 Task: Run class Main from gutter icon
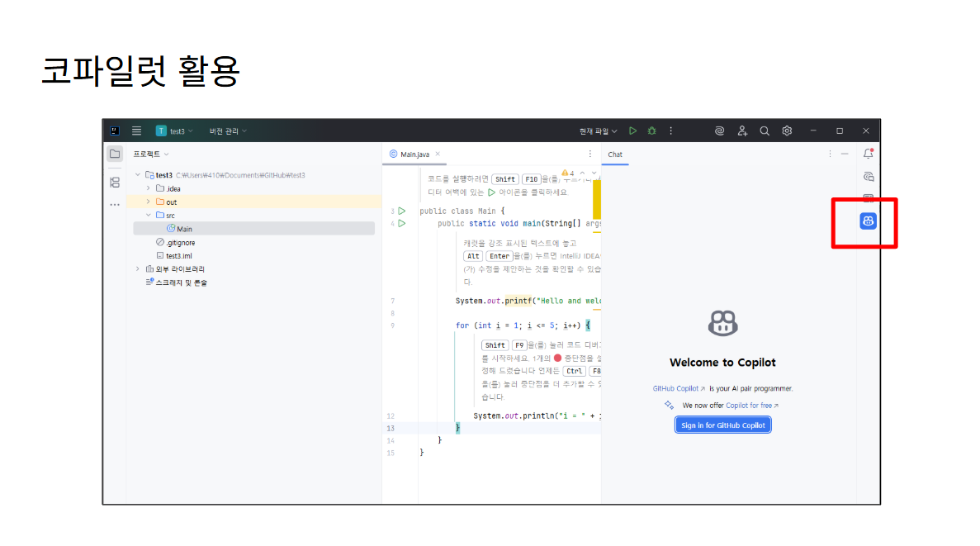pyautogui.click(x=402, y=211)
